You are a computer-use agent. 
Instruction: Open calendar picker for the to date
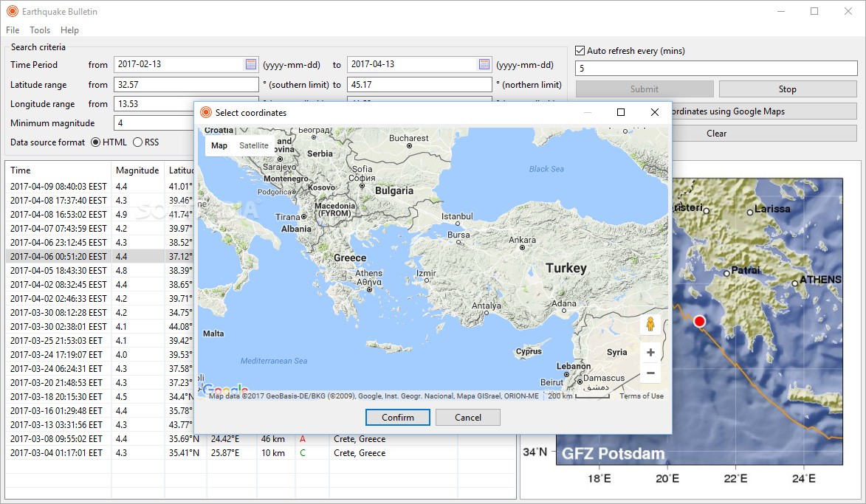click(x=484, y=65)
